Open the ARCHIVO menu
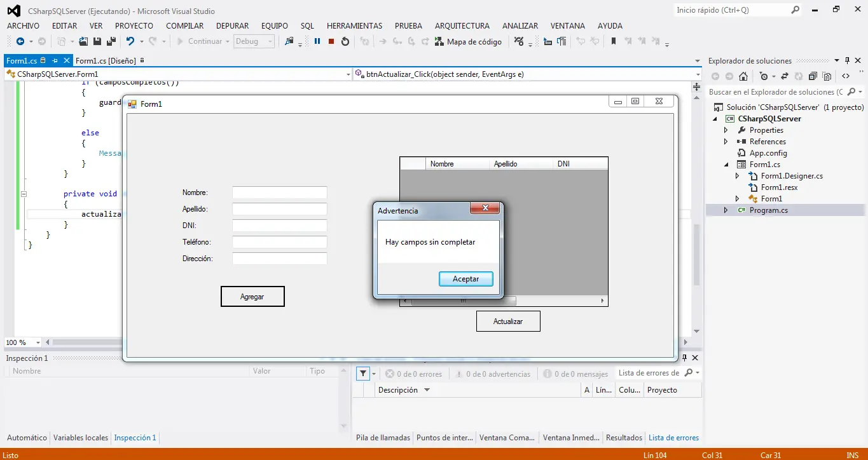868x460 pixels. [x=23, y=26]
